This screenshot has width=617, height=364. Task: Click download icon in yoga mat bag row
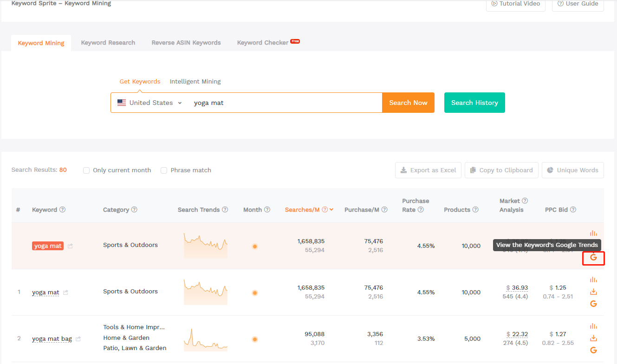click(593, 338)
